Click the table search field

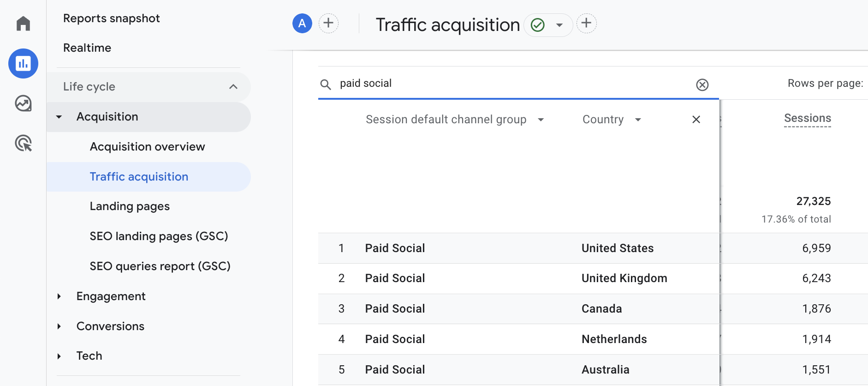point(512,84)
